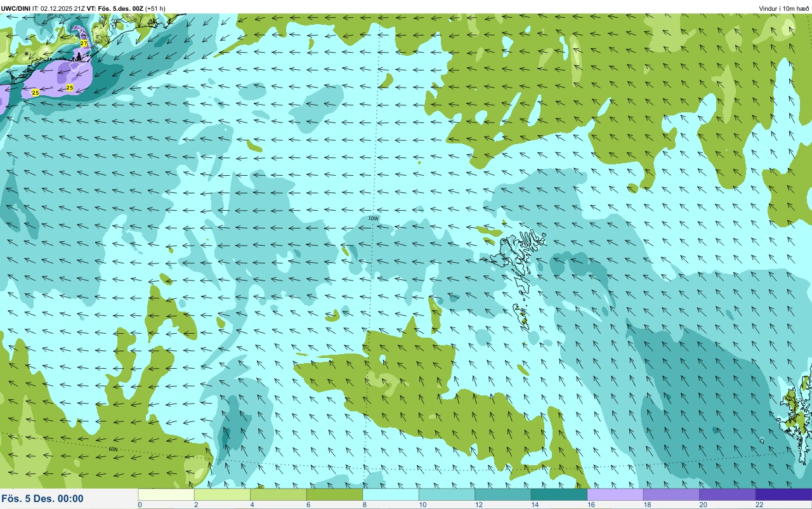Click the 12–14 m/s teal legend swatch

(x=503, y=494)
